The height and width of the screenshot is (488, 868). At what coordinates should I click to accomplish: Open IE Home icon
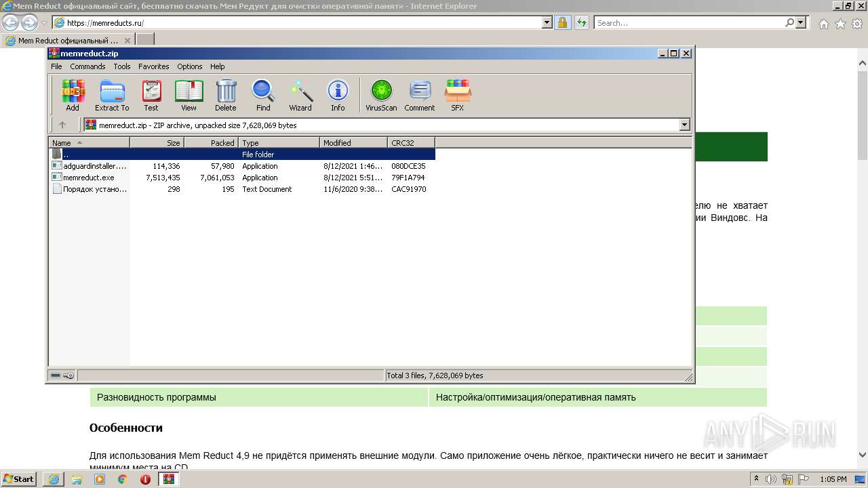coord(823,24)
